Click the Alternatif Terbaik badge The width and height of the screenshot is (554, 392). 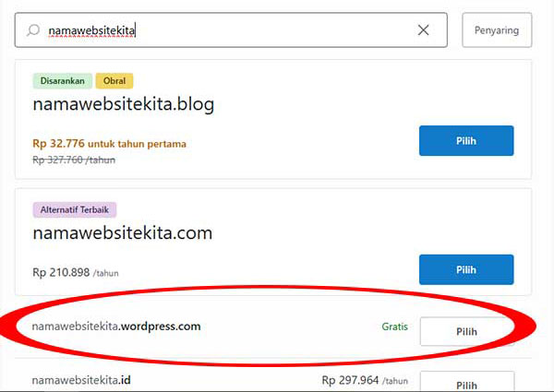pos(75,210)
